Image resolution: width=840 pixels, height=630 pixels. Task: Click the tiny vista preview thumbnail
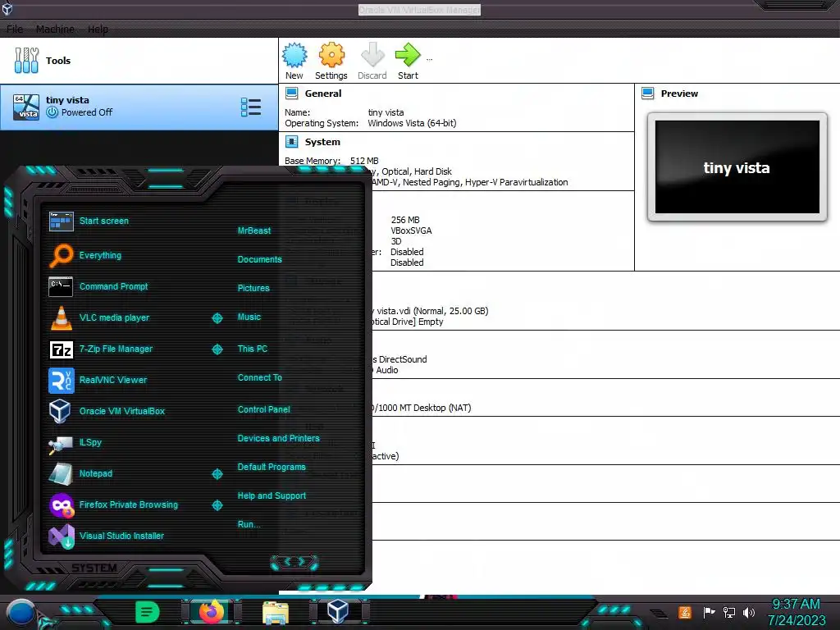click(x=737, y=167)
